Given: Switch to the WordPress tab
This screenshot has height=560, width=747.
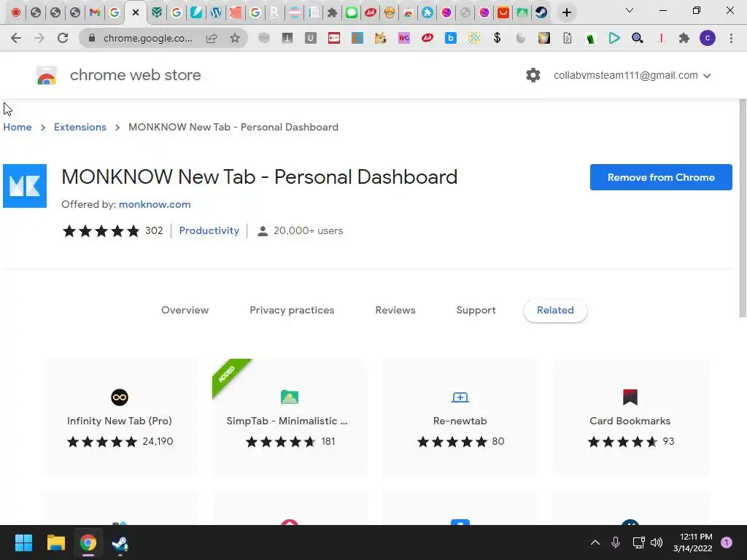Looking at the screenshot, I should coord(216,12).
